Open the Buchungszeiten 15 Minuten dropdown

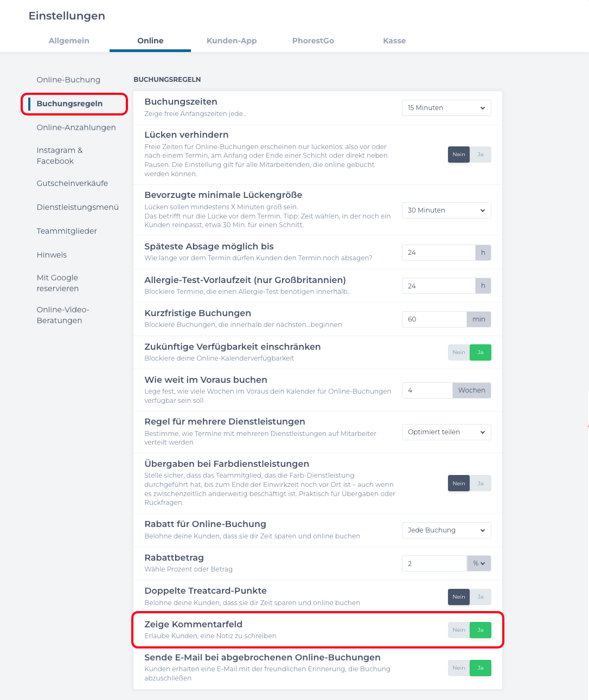446,108
